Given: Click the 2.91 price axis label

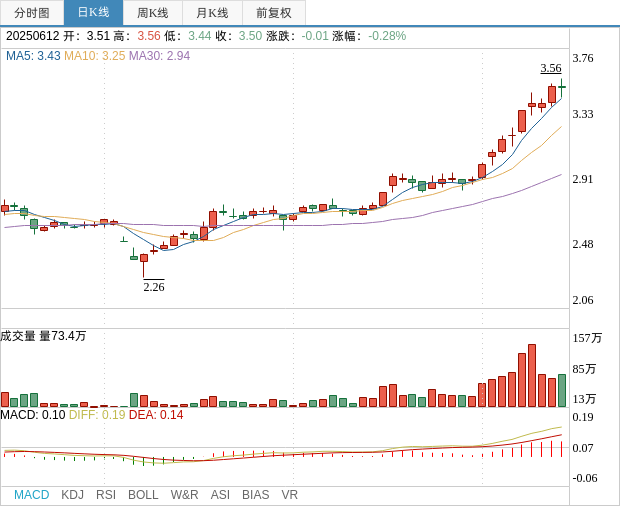Looking at the screenshot, I should click(x=583, y=179).
